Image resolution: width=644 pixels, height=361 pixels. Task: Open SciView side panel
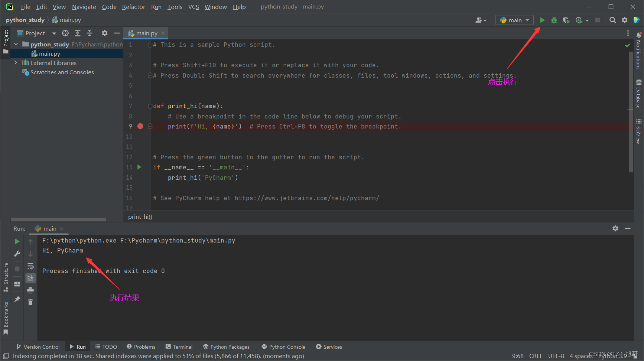coord(638,131)
